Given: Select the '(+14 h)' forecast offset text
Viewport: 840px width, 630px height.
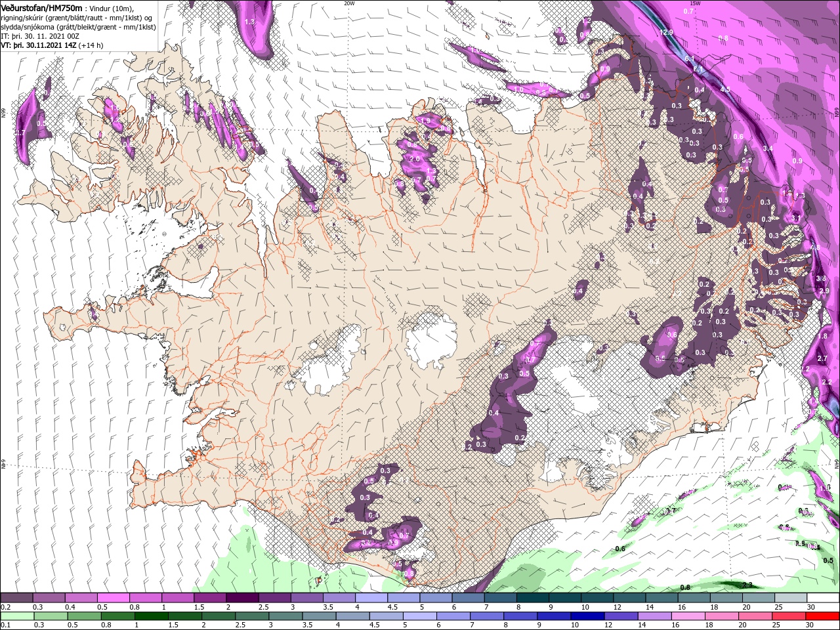Looking at the screenshot, I should click(x=91, y=45).
